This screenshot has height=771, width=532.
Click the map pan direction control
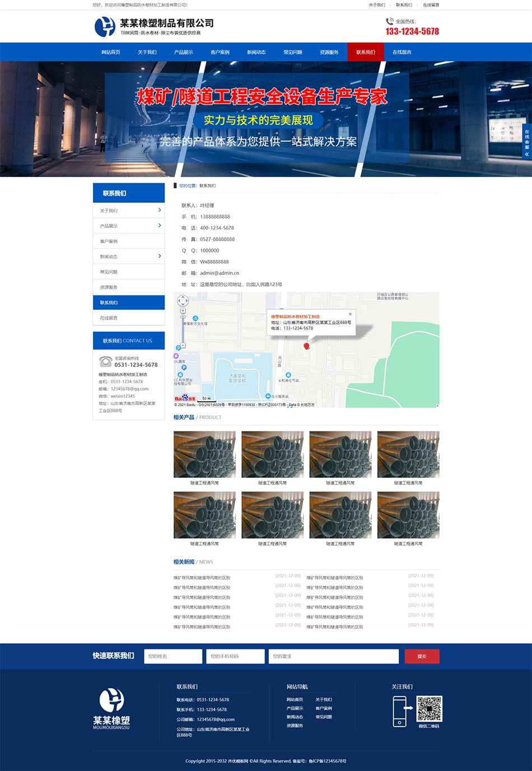(x=183, y=301)
